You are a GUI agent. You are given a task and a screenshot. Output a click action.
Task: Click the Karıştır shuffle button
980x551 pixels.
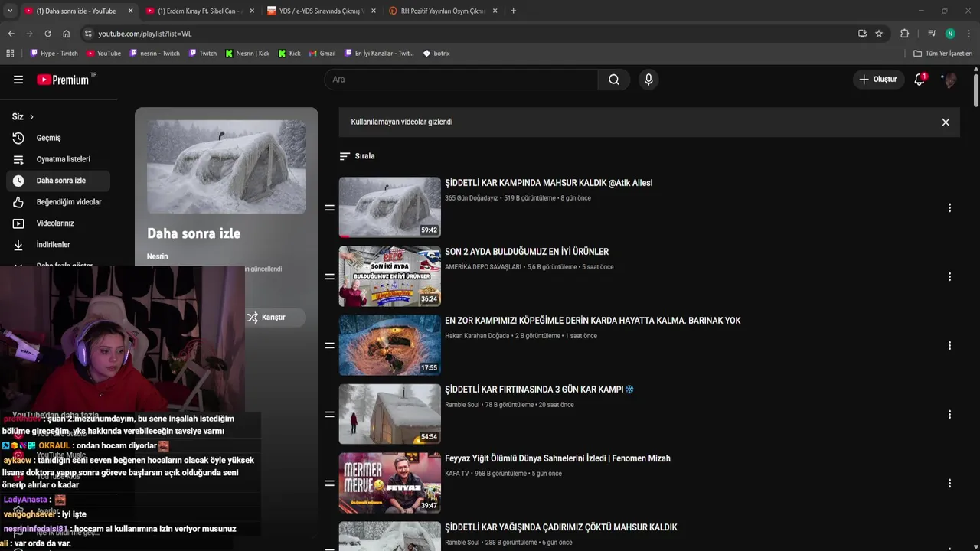point(273,318)
